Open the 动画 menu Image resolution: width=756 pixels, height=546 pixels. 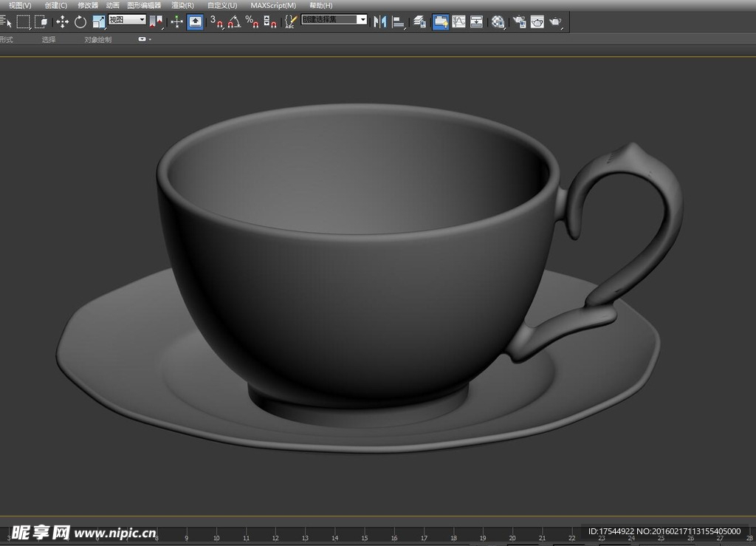tap(113, 5)
